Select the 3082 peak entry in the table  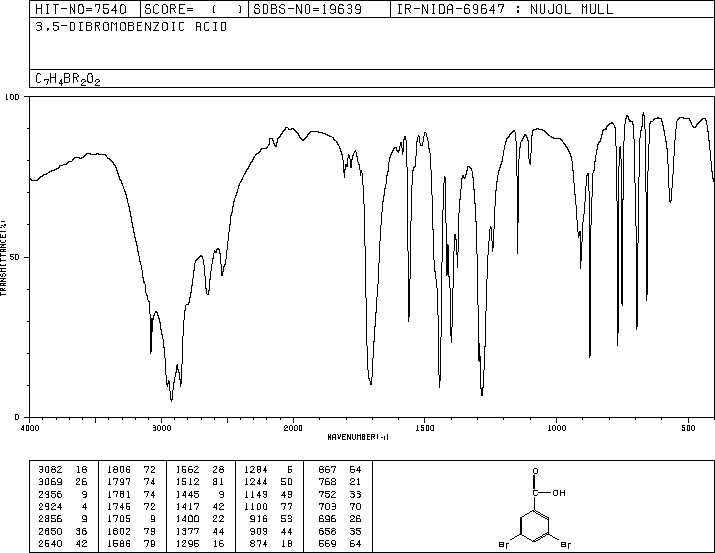(63, 470)
